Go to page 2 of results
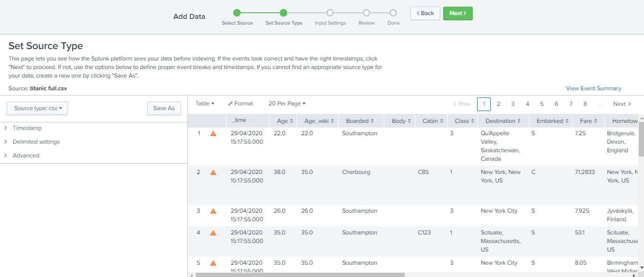Viewport: 644px width, 277px height. tap(498, 104)
